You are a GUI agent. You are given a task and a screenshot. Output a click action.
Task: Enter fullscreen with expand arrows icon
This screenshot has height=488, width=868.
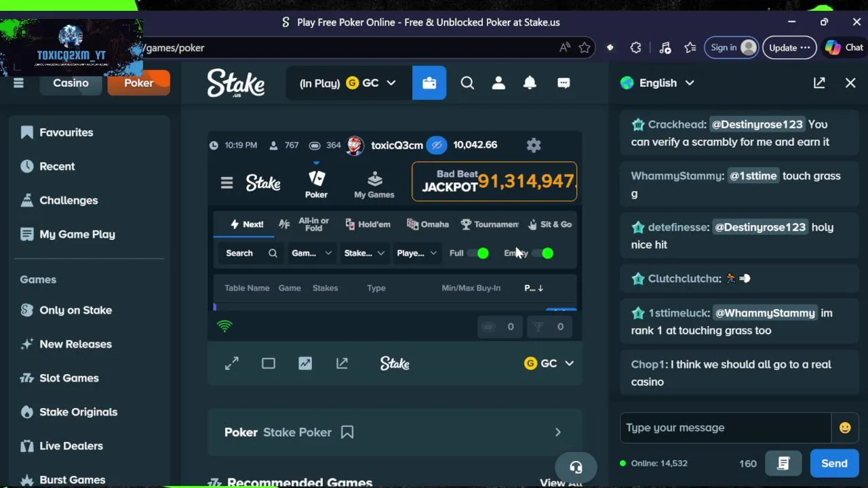pyautogui.click(x=232, y=364)
